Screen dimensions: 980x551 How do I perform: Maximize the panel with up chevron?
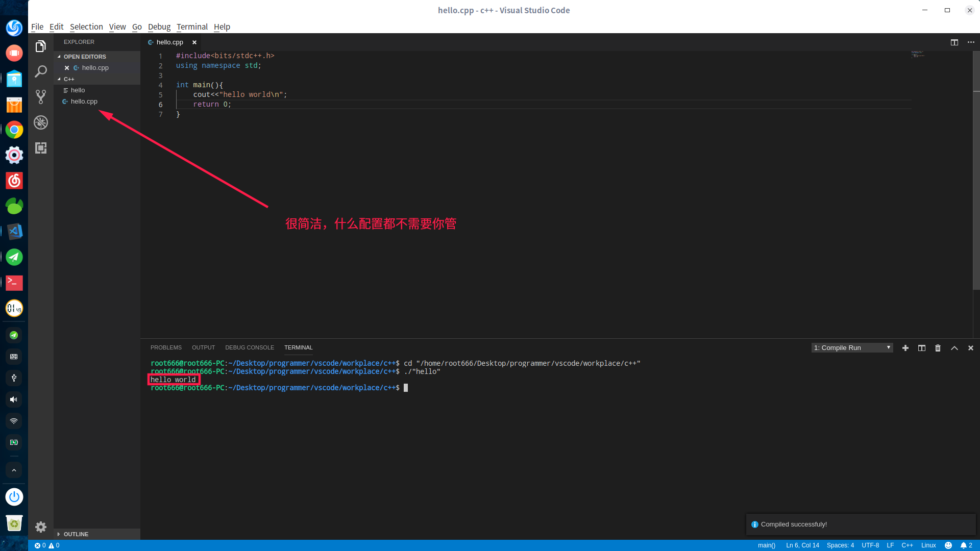pos(954,348)
